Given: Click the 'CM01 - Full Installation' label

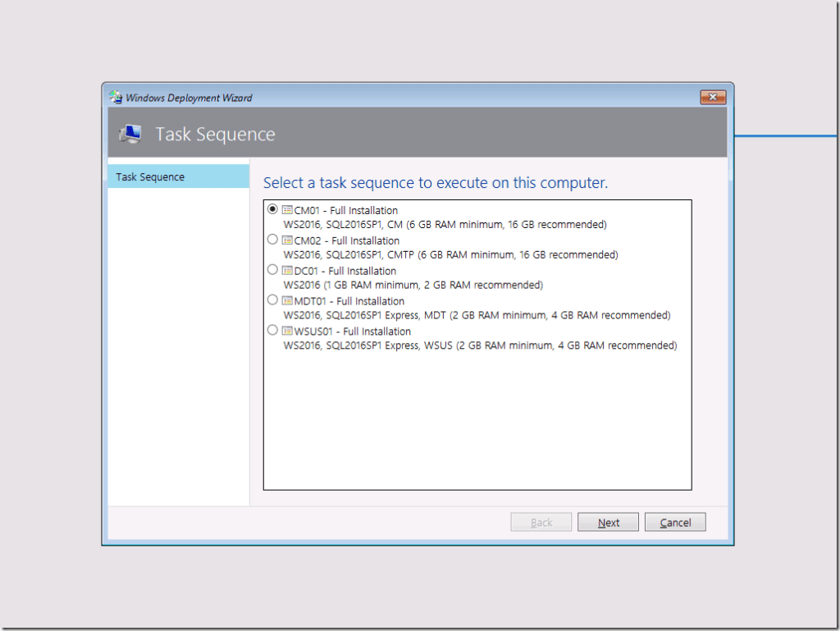Looking at the screenshot, I should (346, 211).
